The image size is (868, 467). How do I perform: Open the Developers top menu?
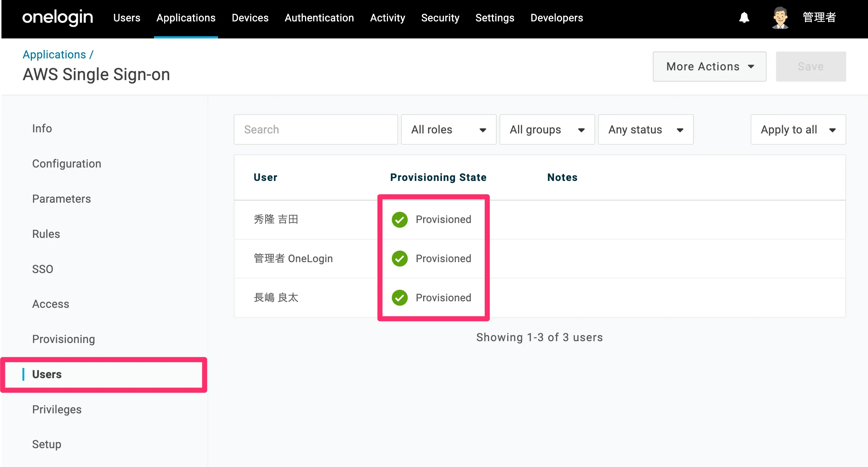pos(556,18)
